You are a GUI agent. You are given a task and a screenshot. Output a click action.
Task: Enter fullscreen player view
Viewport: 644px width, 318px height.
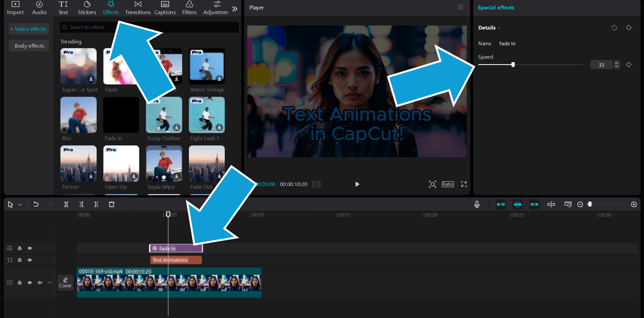(x=464, y=184)
